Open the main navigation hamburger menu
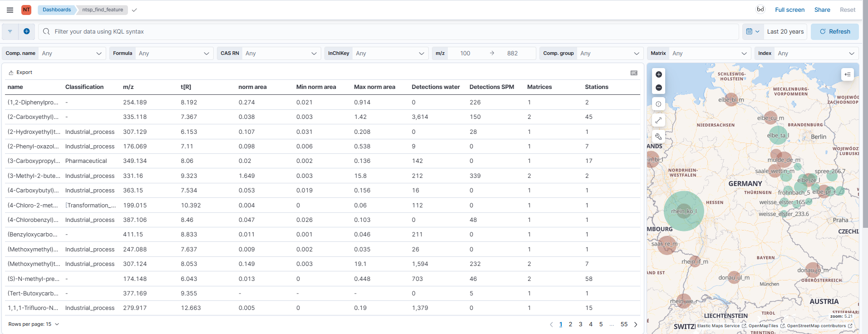Screen dimensions: 868x334 pos(10,10)
